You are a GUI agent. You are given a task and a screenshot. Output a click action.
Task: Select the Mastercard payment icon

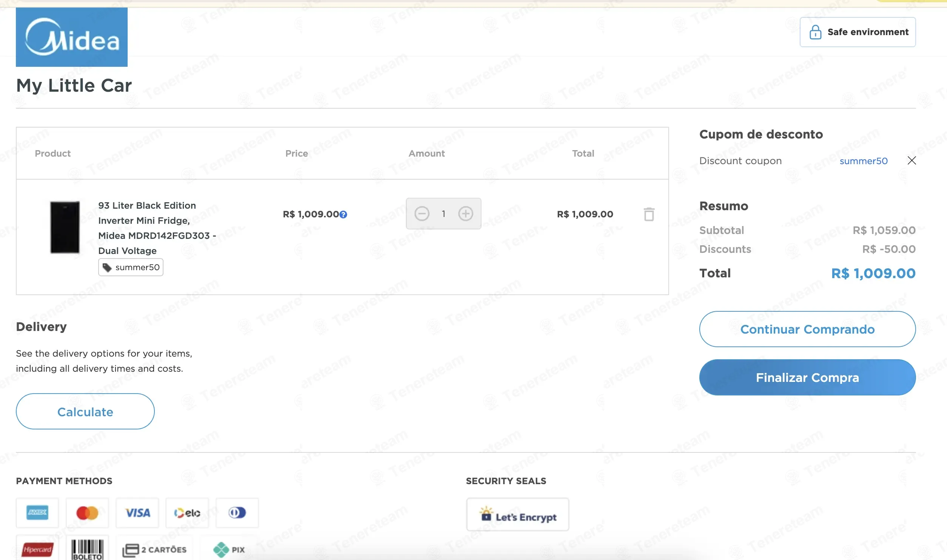coord(87,512)
